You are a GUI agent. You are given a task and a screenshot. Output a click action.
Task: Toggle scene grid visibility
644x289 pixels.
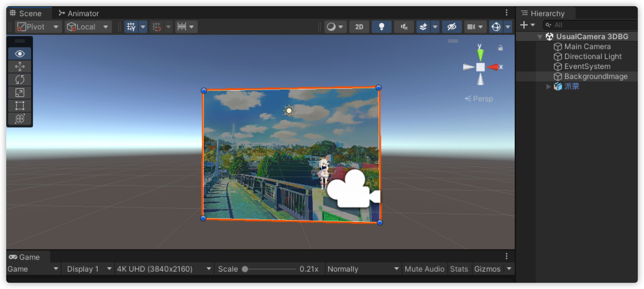point(131,27)
